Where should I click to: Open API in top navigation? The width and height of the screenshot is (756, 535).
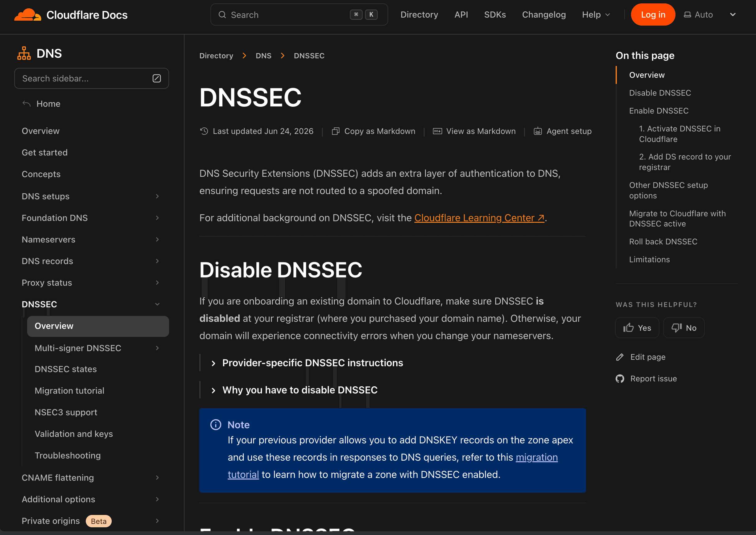pos(461,15)
